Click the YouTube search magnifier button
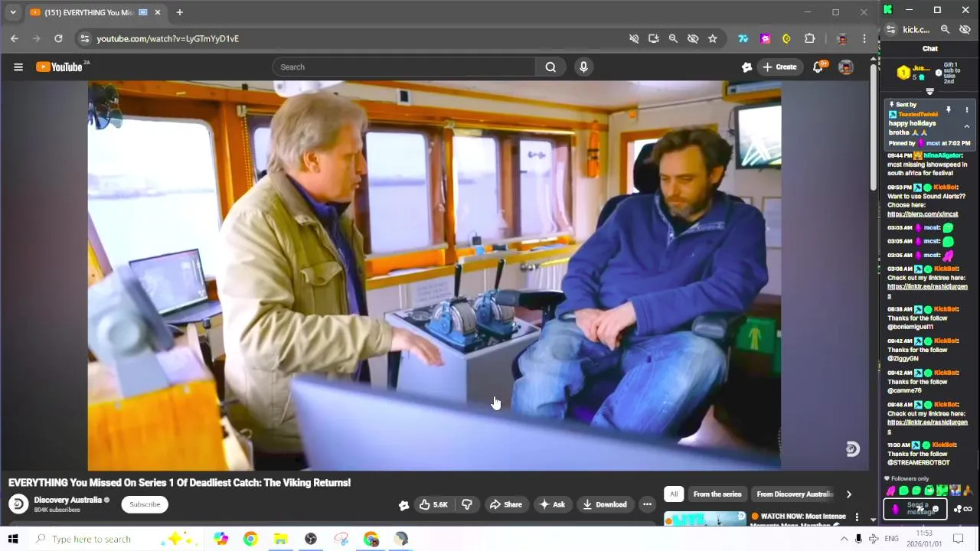Screen dimensions: 980x551 pyautogui.click(x=550, y=67)
